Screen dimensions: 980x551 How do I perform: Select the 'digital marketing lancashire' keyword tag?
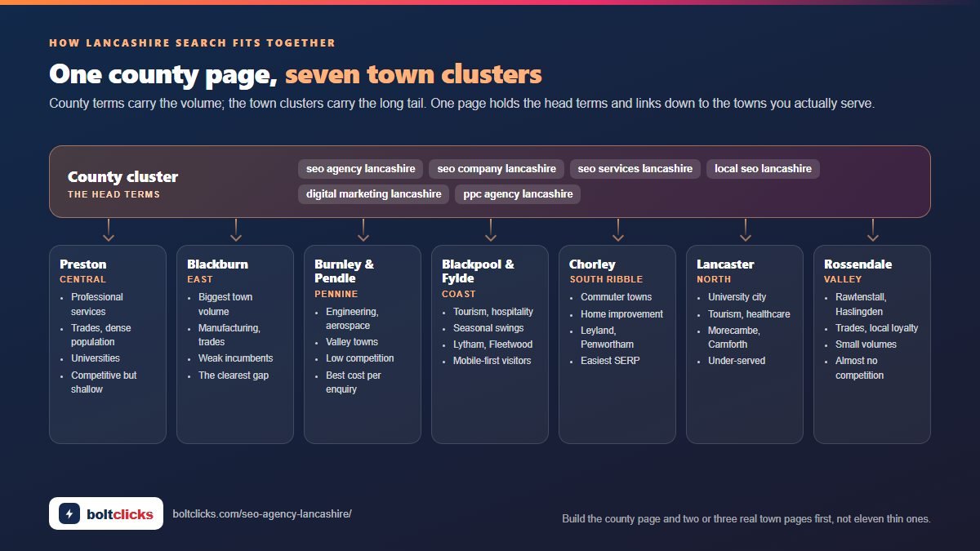(373, 194)
